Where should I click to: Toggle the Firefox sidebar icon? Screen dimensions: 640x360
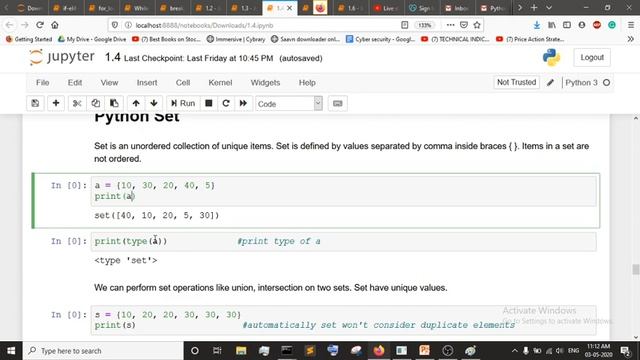567,25
